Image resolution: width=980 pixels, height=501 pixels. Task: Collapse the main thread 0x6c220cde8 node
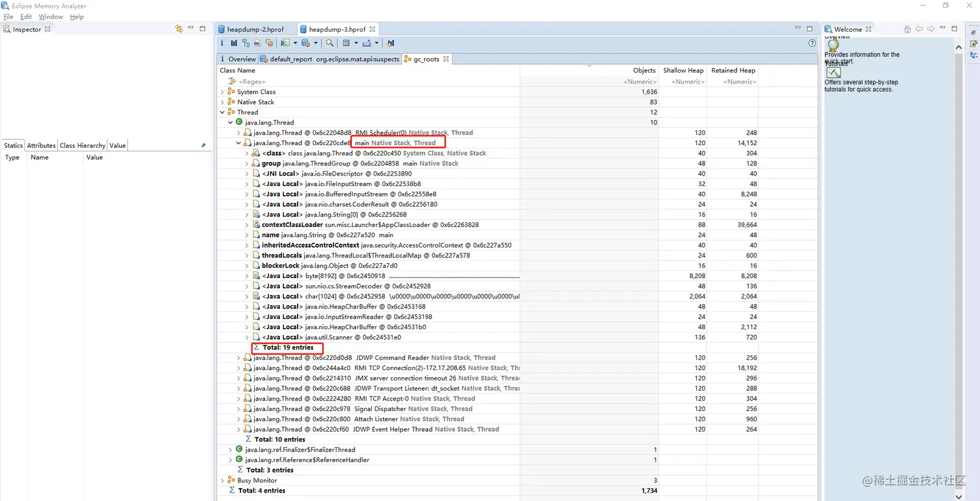(239, 143)
